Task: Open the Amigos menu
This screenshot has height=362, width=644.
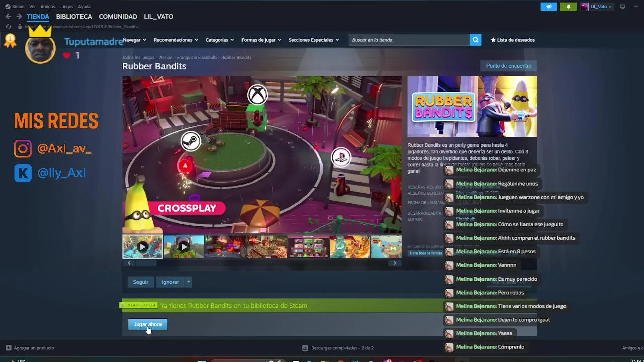Action: point(48,7)
